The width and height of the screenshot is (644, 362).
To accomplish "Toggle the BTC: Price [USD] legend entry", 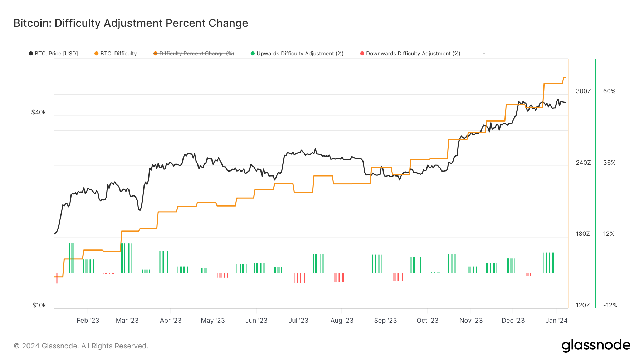I will (x=53, y=54).
